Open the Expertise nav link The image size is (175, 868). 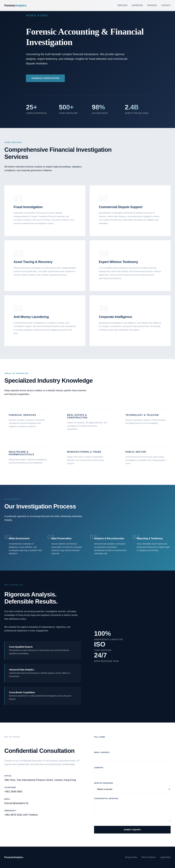(137, 5)
